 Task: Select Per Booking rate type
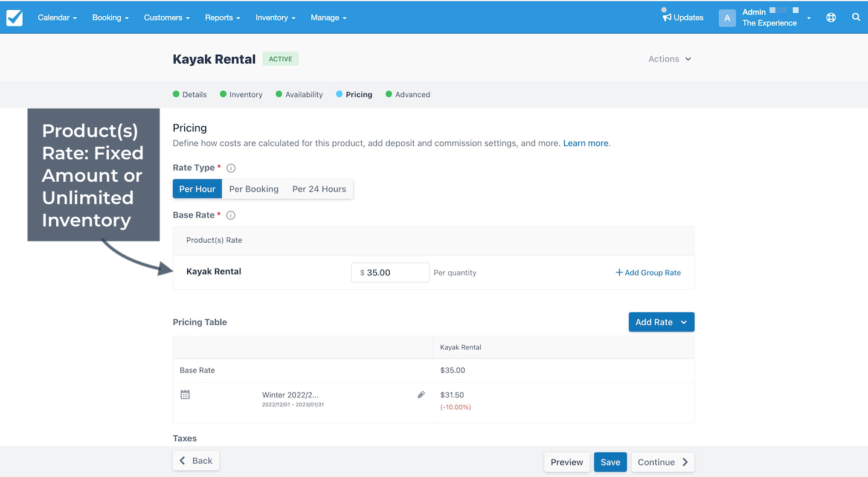(254, 189)
